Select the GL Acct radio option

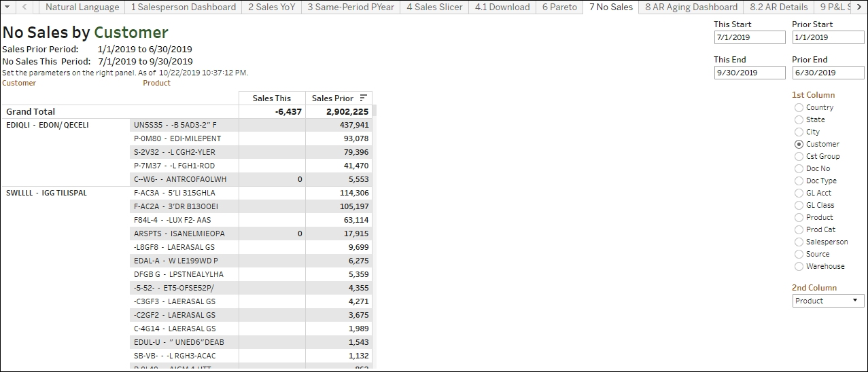[x=799, y=193]
